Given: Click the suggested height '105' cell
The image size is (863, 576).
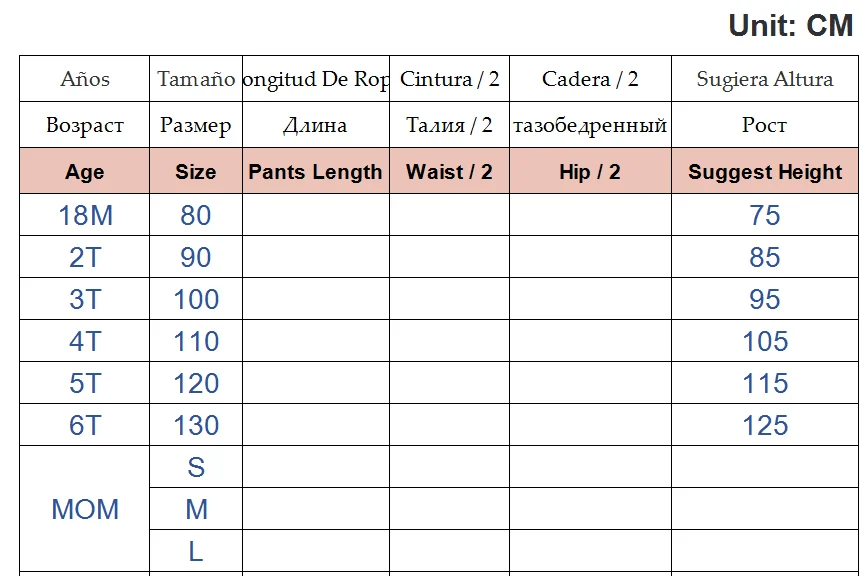Looking at the screenshot, I should pos(765,341).
